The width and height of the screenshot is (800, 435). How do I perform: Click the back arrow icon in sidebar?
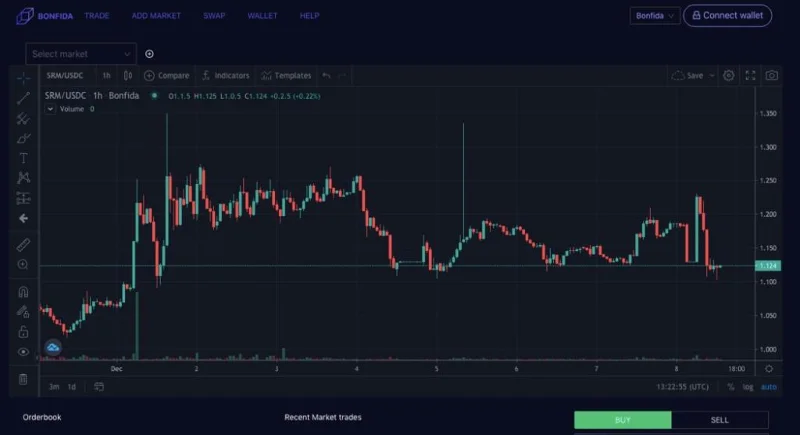23,218
